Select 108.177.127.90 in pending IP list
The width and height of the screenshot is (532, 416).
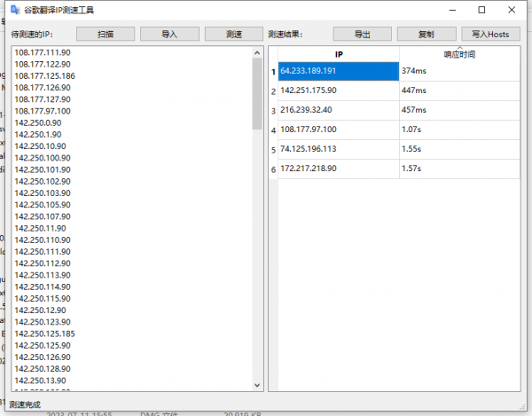tap(43, 99)
